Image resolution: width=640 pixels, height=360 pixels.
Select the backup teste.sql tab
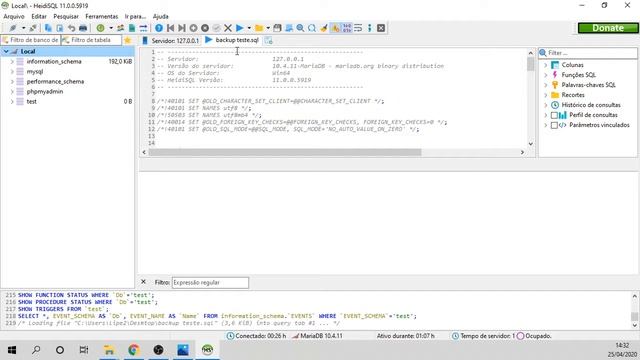pyautogui.click(x=232, y=40)
